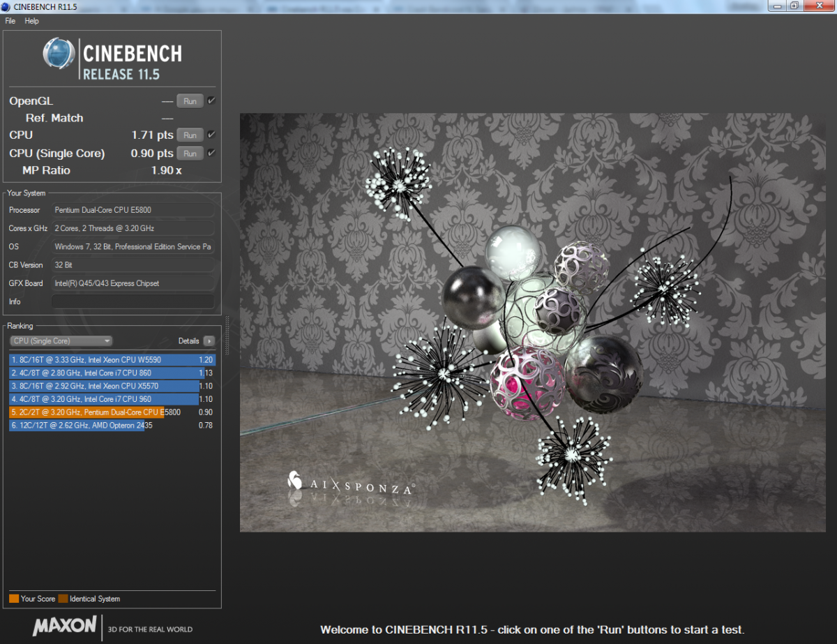Toggle the CPU test checkbox
Viewport: 837px width, 644px height.
tap(211, 135)
